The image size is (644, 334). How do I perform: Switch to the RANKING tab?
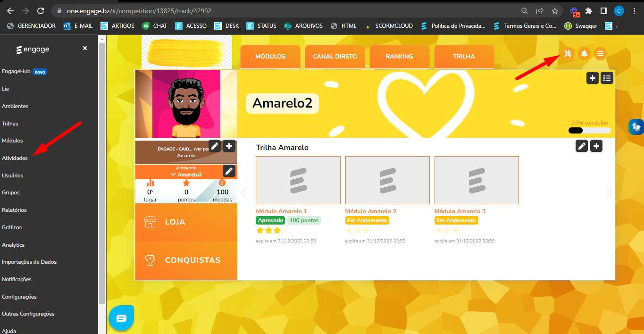click(399, 57)
